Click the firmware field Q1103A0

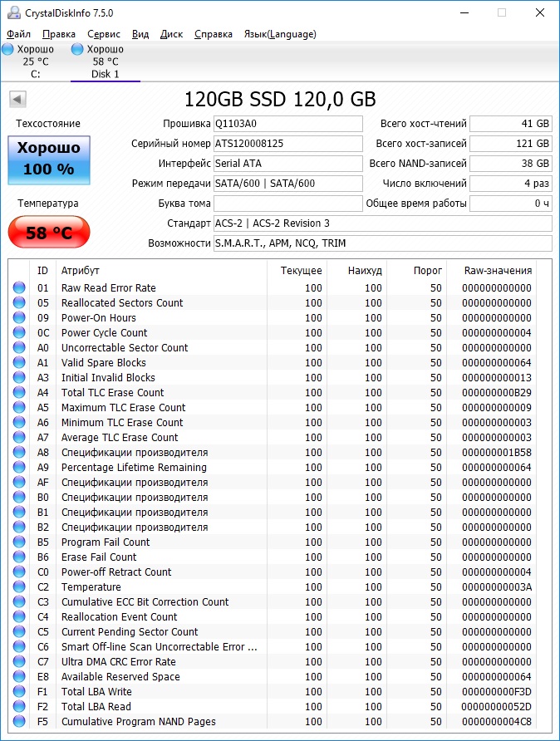click(x=287, y=124)
